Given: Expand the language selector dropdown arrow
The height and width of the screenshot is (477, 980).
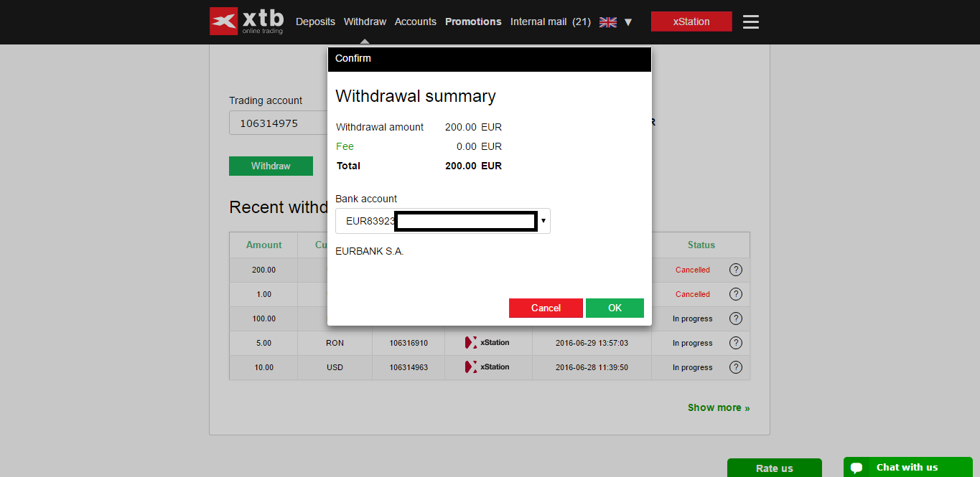Looking at the screenshot, I should 628,22.
